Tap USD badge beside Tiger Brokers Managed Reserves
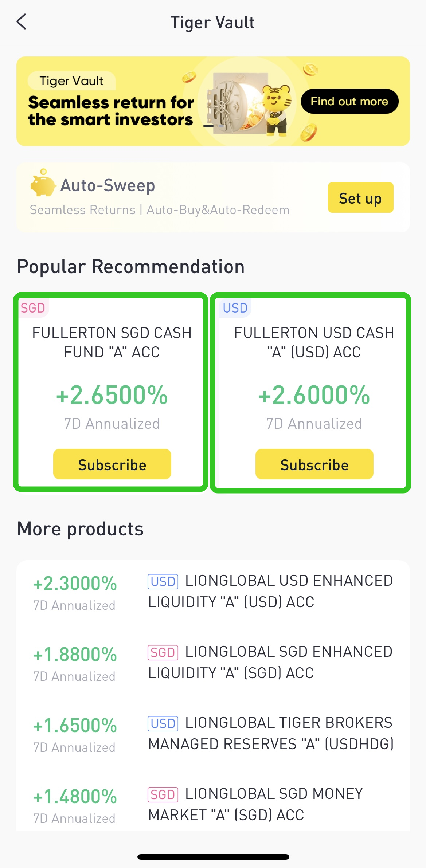 point(163,723)
